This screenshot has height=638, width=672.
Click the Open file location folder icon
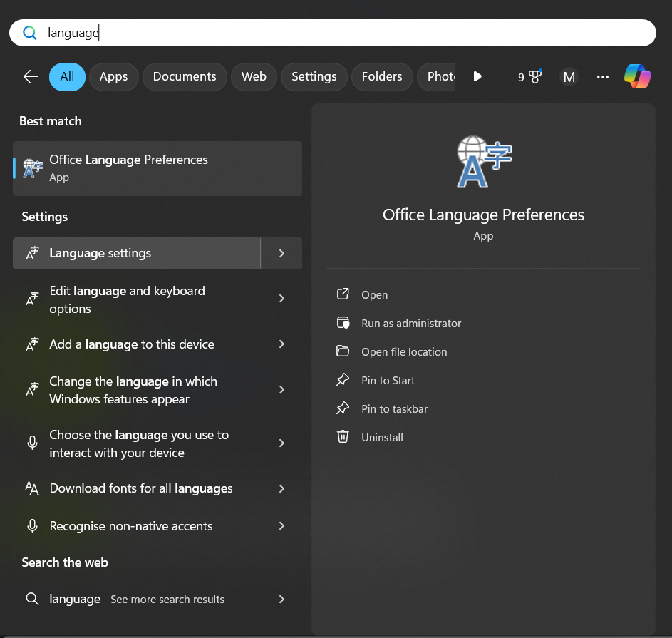(x=343, y=351)
